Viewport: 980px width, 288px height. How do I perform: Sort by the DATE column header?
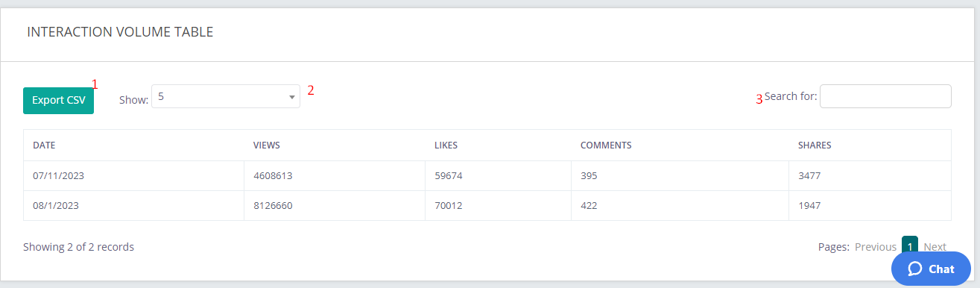[45, 145]
